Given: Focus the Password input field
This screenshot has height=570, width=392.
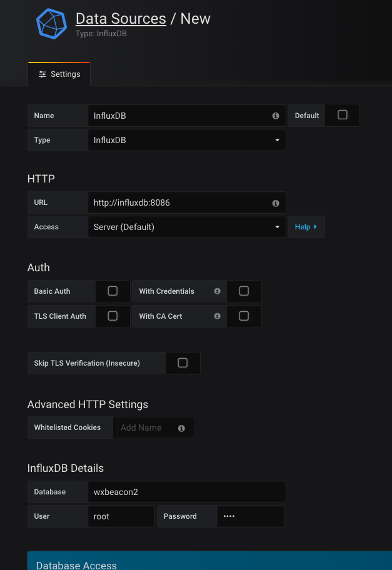Looking at the screenshot, I should click(250, 517).
